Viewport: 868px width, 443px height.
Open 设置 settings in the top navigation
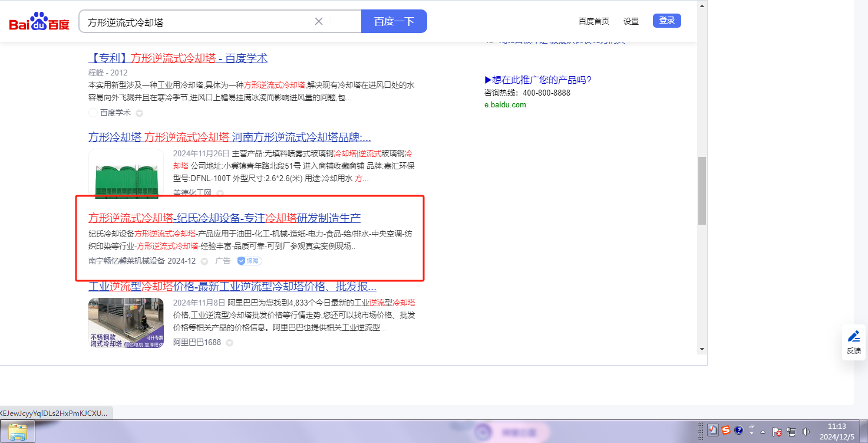point(631,21)
